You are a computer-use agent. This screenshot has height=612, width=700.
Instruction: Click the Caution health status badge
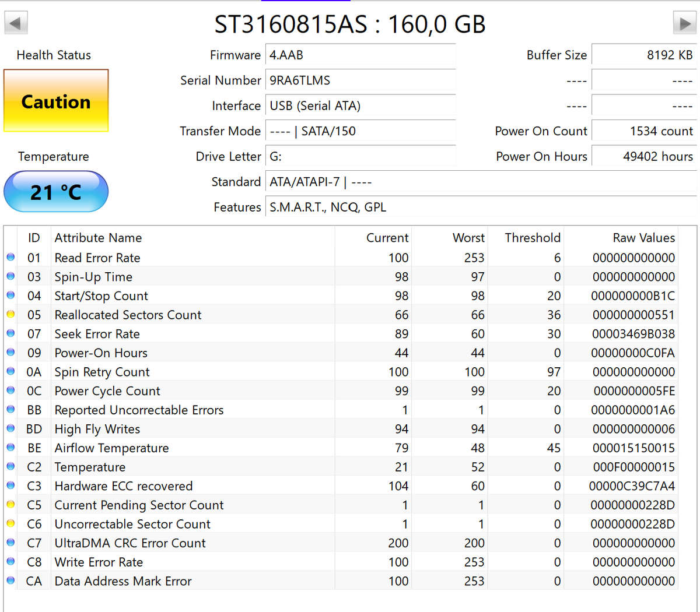coord(55,101)
